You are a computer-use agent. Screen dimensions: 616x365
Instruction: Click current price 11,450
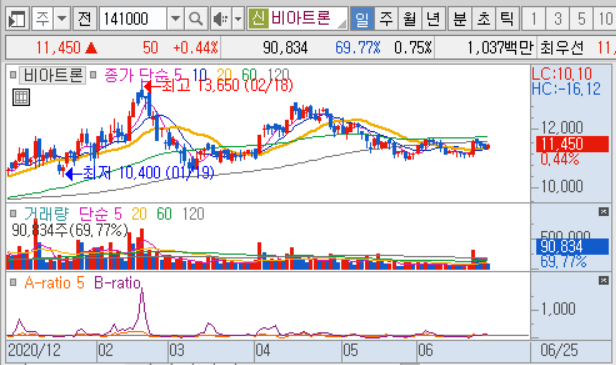[59, 48]
